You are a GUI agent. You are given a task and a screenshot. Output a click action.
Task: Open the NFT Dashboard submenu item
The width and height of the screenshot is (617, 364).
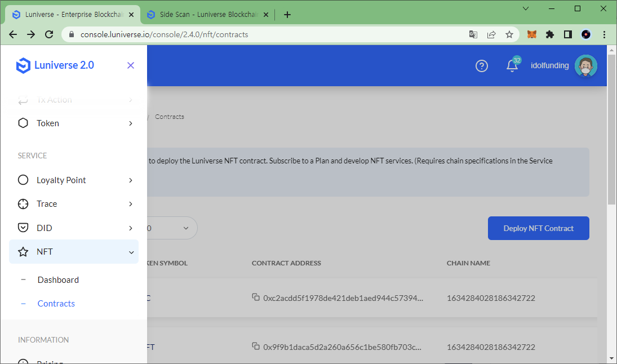(x=58, y=280)
